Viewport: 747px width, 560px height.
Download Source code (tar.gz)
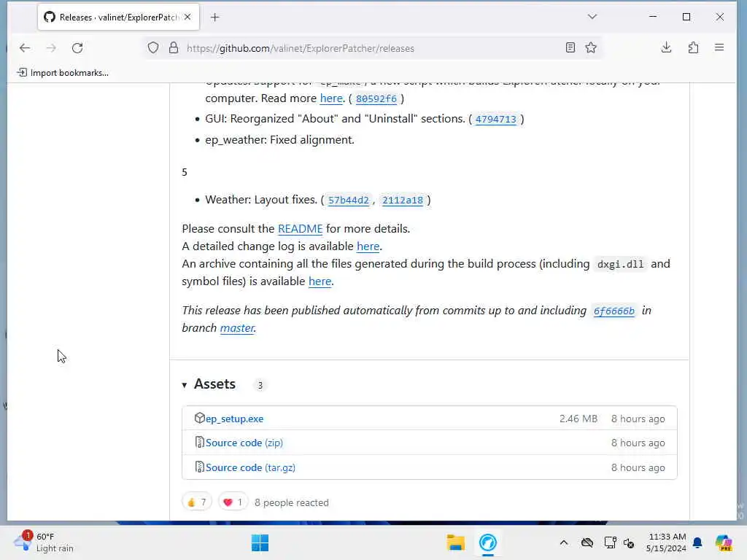tap(250, 467)
